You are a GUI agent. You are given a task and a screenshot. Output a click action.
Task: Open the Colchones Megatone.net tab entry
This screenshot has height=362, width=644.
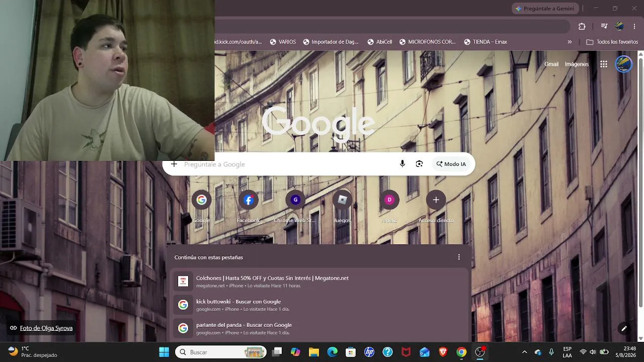tap(319, 282)
